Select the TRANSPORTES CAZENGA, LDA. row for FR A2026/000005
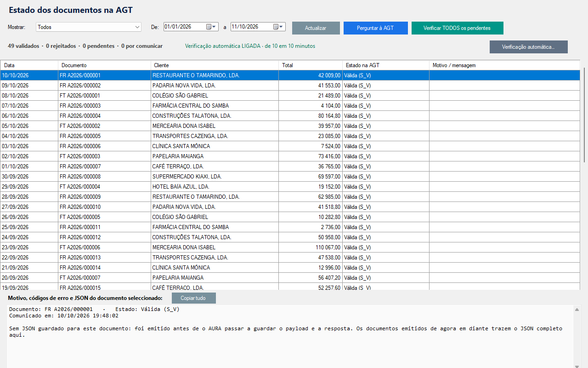588x368 pixels. pyautogui.click(x=290, y=136)
